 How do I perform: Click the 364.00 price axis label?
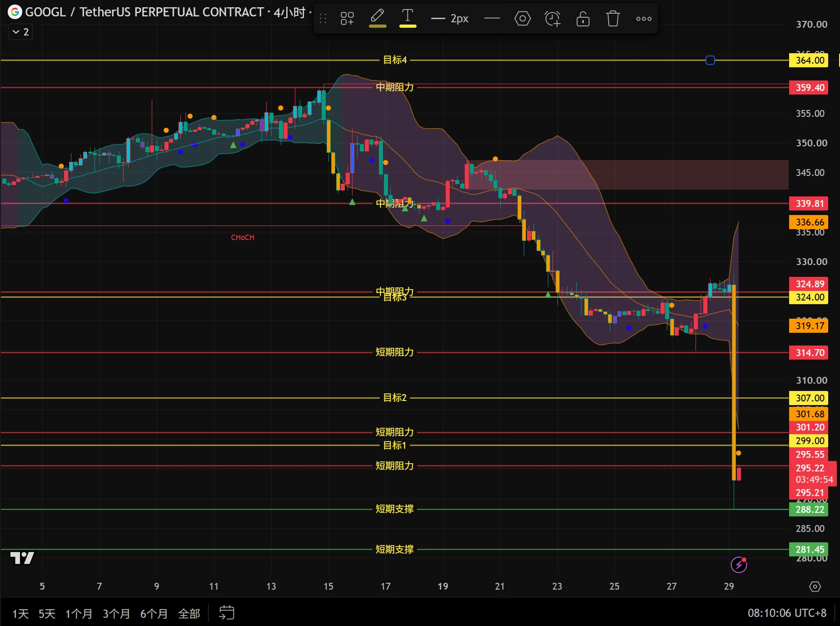pos(810,60)
